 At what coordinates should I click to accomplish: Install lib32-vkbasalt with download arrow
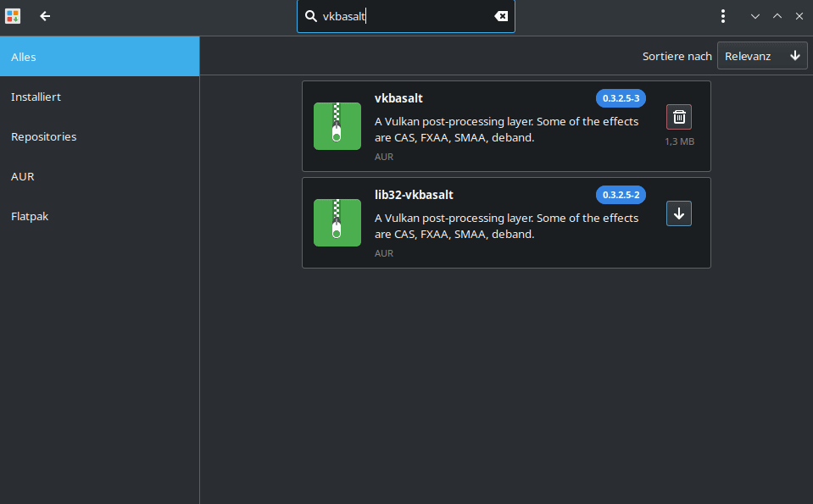[x=678, y=213]
